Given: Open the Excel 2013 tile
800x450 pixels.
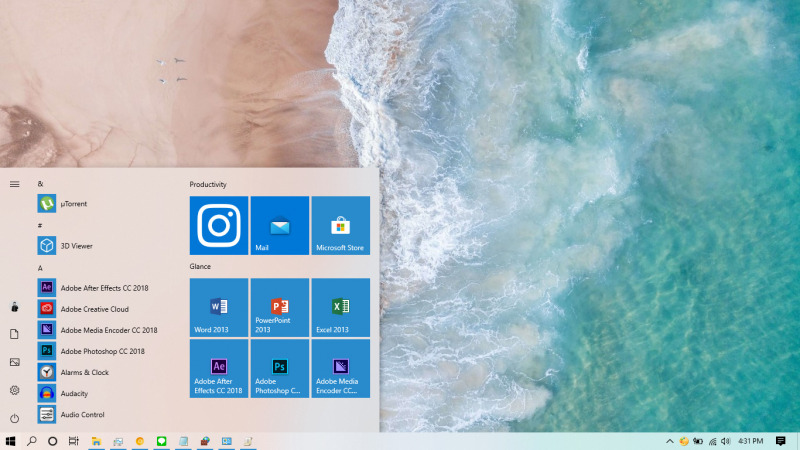Looking at the screenshot, I should tap(340, 308).
